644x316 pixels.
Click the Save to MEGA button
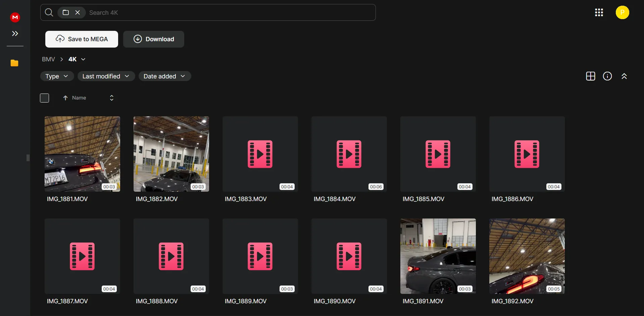[82, 39]
